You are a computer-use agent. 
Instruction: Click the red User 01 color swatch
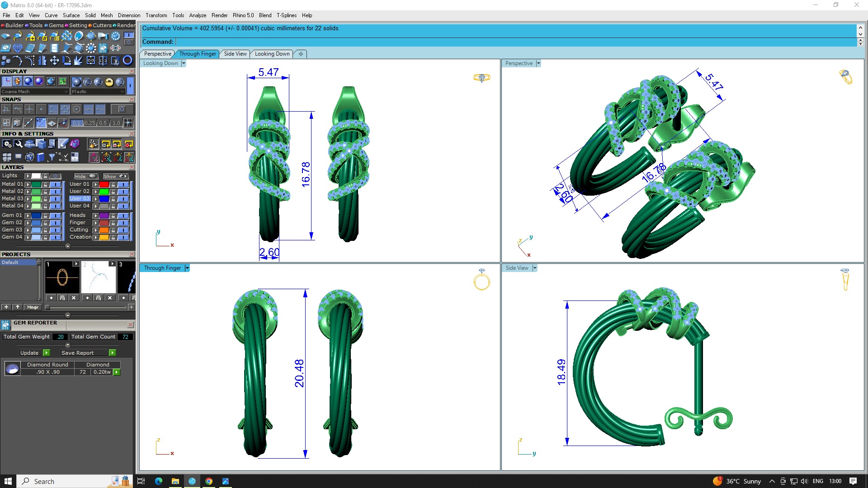pos(104,184)
